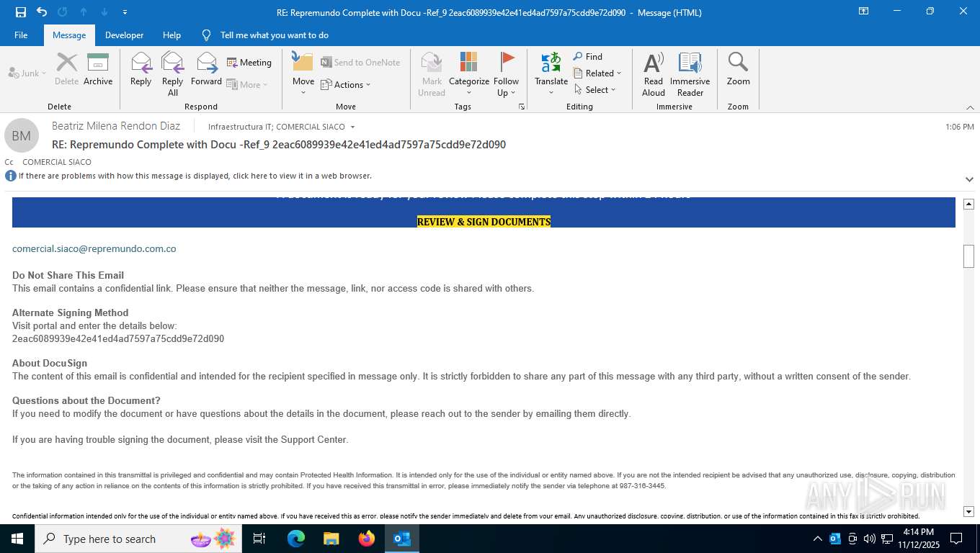Archive this email
Viewport: 980px width, 553px height.
pyautogui.click(x=98, y=70)
